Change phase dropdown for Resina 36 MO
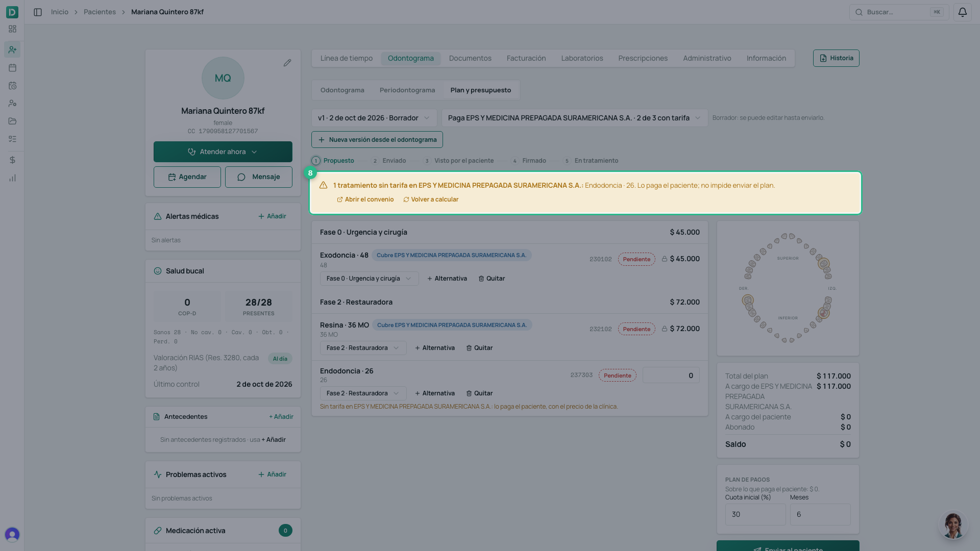Image resolution: width=980 pixels, height=551 pixels. pos(363,348)
